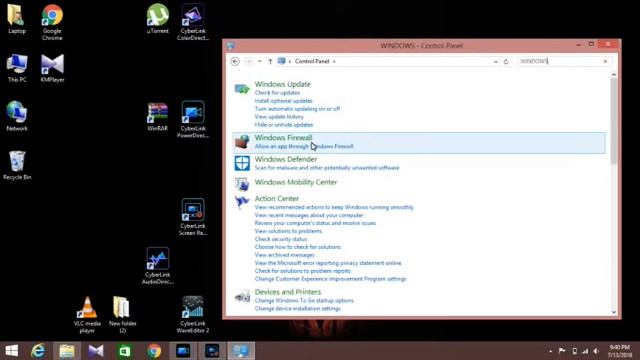
Task: Open the Windows Update heading link
Action: pyautogui.click(x=282, y=84)
